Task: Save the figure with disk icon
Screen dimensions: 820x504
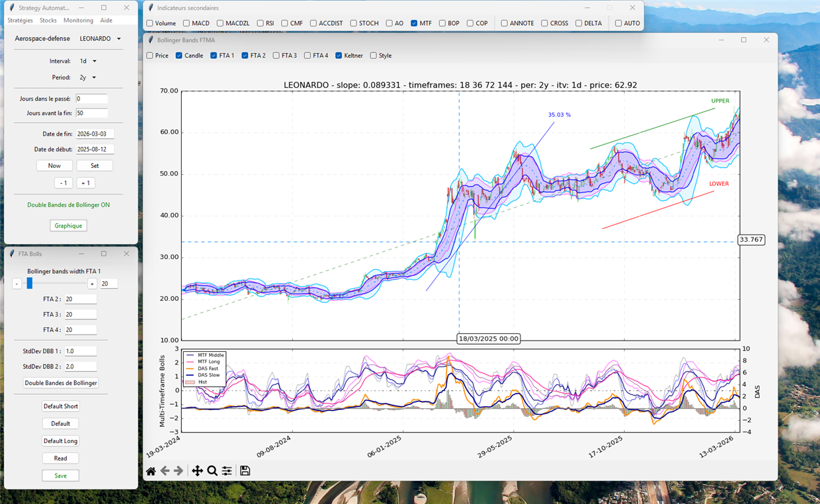Action: (x=245, y=471)
